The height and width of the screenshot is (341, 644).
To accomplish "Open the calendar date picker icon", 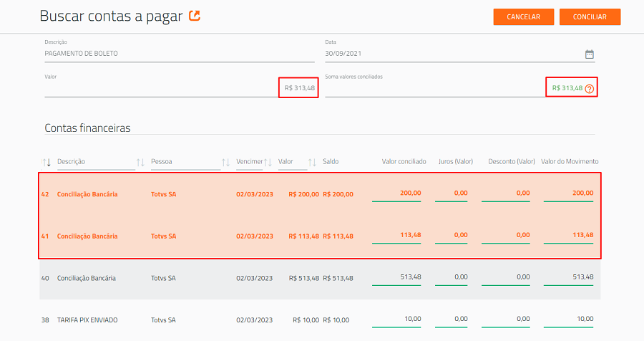I will click(x=590, y=54).
